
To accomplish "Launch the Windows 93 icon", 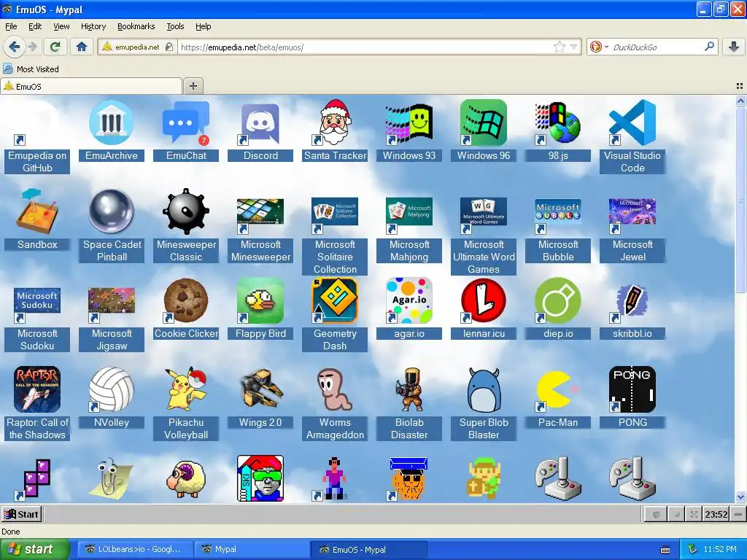I will 409,122.
